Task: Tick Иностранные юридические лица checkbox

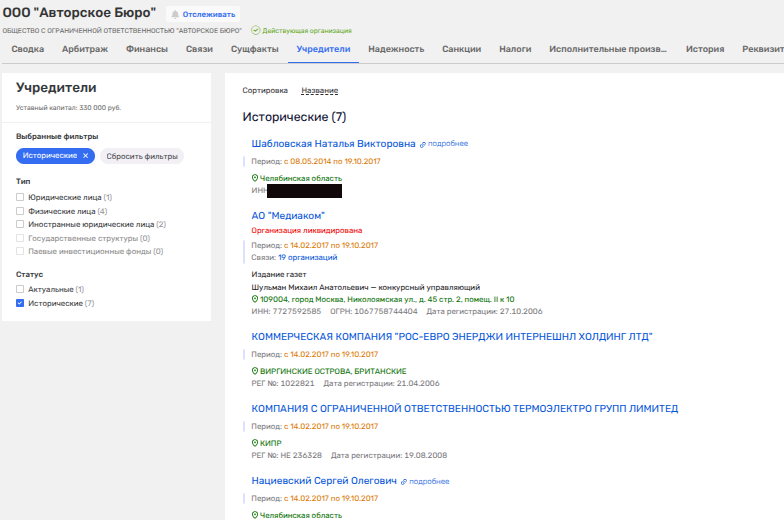Action: 20,225
